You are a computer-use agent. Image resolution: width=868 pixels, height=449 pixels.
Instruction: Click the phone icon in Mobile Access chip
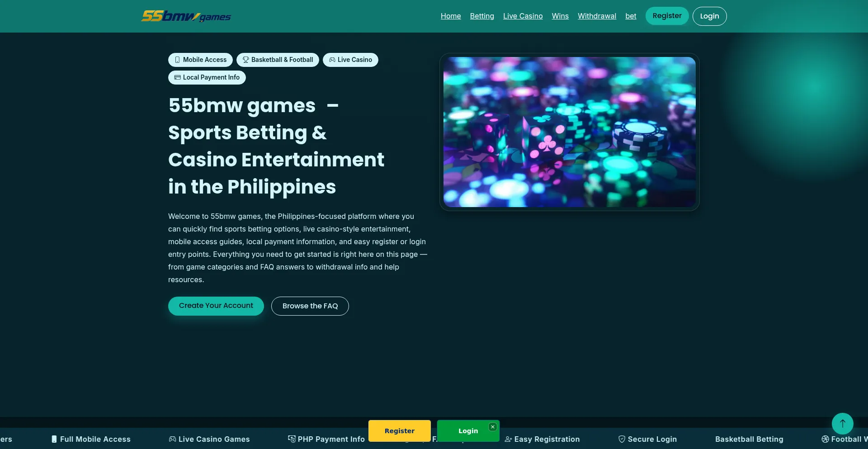click(x=177, y=60)
